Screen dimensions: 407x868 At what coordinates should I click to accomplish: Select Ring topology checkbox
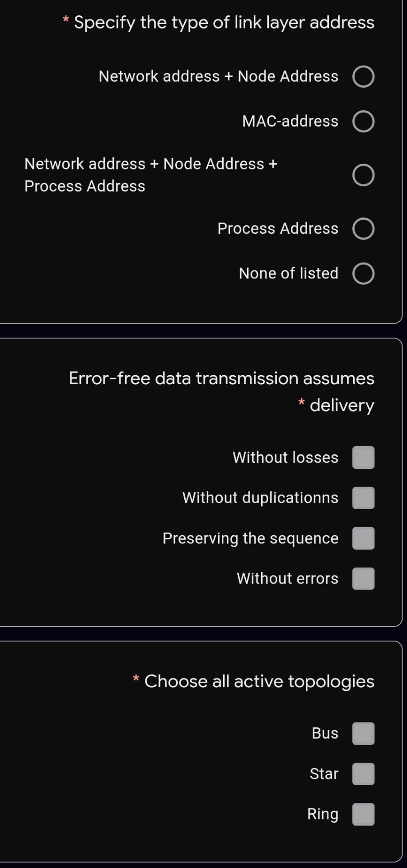tap(363, 814)
